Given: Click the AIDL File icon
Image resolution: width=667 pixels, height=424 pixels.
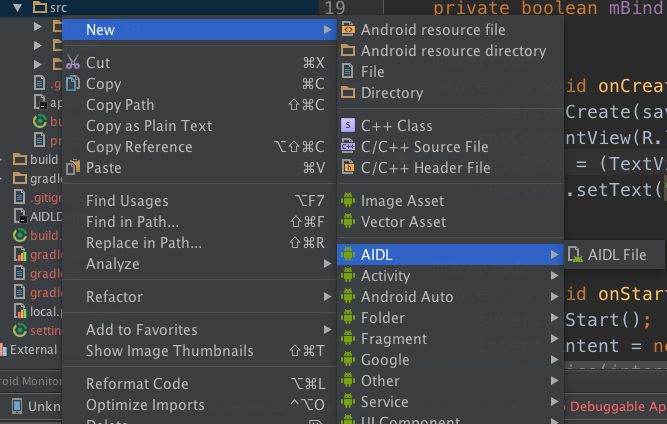Looking at the screenshot, I should pos(575,255).
